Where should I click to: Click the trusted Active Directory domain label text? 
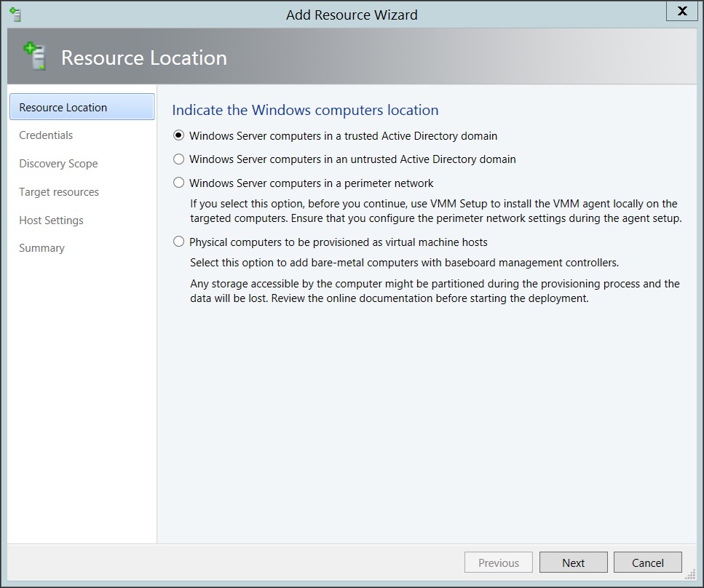click(x=343, y=135)
